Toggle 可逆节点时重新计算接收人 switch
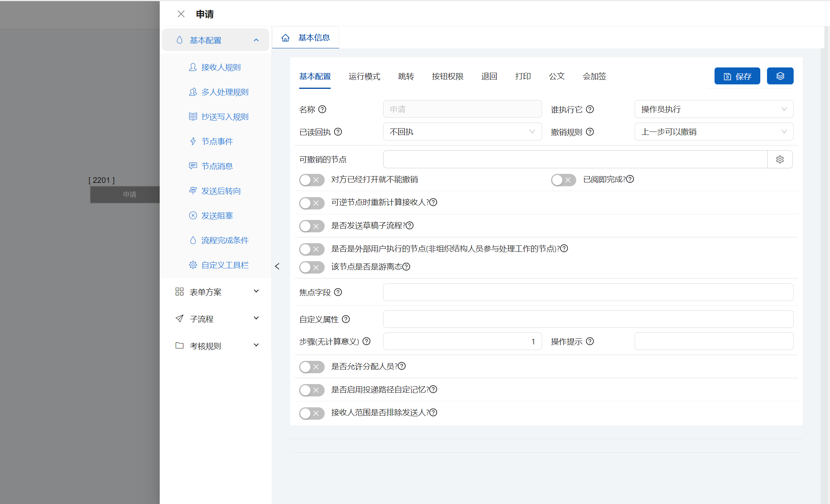830x504 pixels. [x=312, y=203]
